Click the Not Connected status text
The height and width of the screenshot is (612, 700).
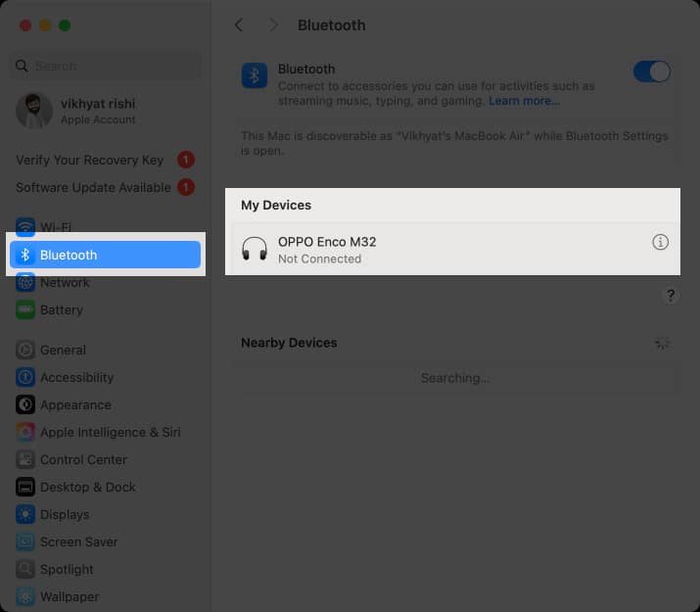tap(319, 259)
